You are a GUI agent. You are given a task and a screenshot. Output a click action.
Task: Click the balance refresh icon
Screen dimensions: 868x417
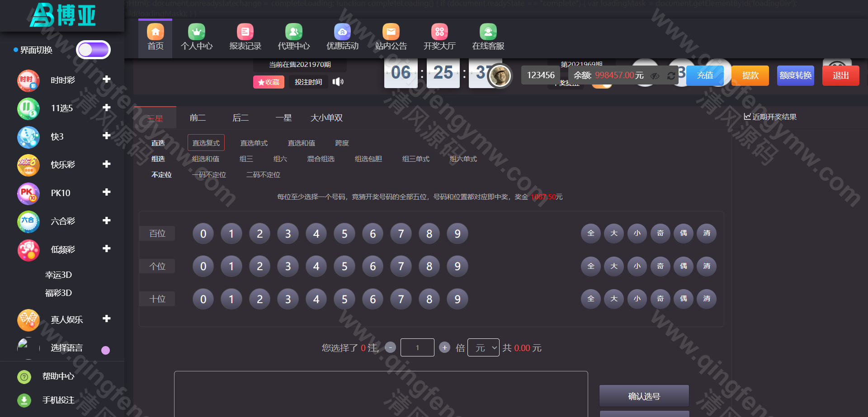pyautogui.click(x=671, y=76)
